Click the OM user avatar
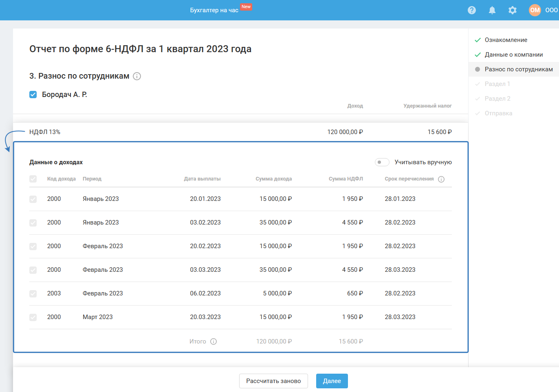This screenshot has height=392, width=559. pos(535,10)
